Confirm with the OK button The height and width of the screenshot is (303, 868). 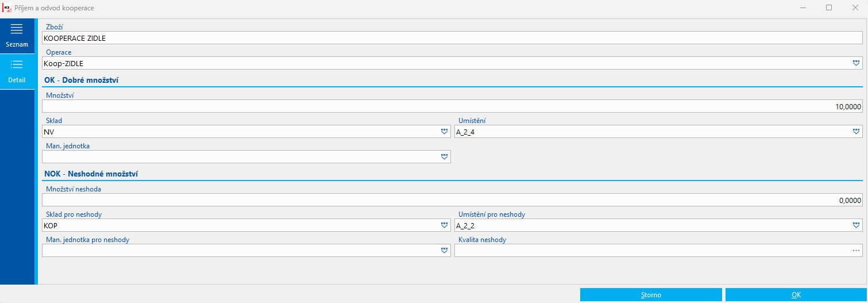point(796,294)
